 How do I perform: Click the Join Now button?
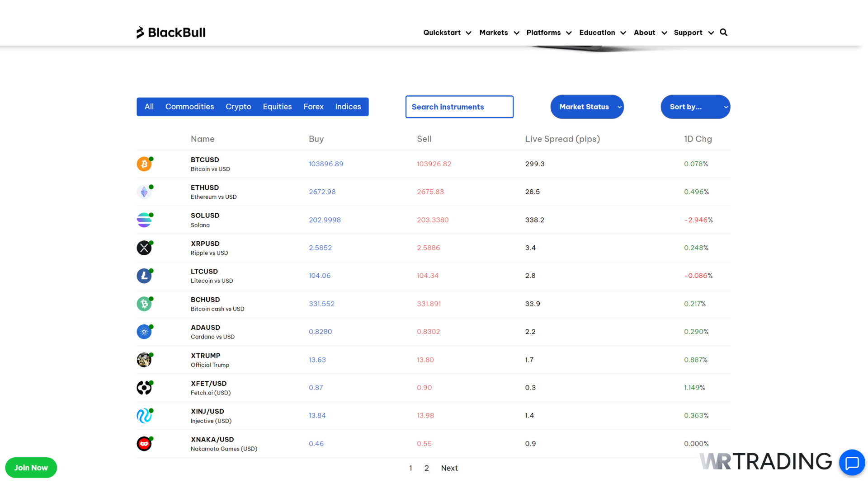click(x=31, y=468)
